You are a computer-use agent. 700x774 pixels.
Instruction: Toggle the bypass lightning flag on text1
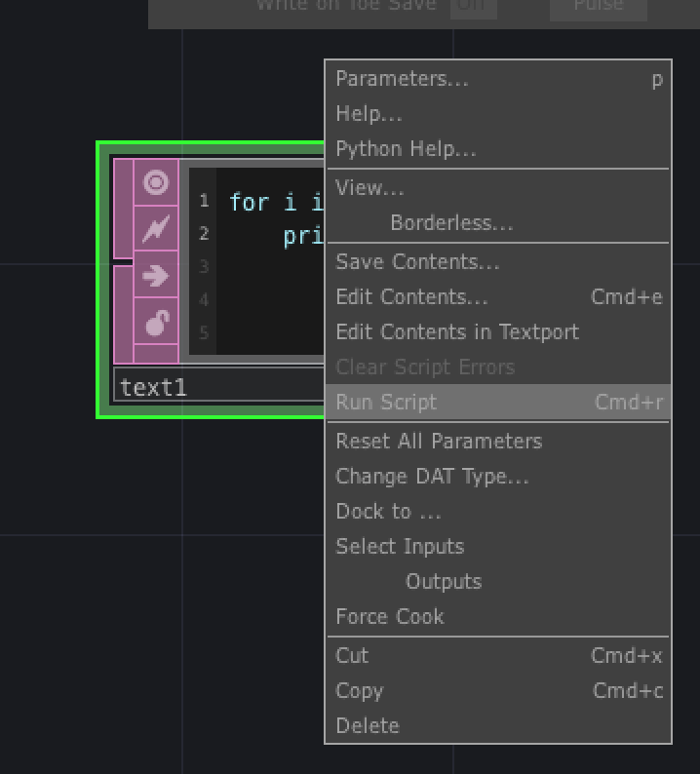coord(156,228)
